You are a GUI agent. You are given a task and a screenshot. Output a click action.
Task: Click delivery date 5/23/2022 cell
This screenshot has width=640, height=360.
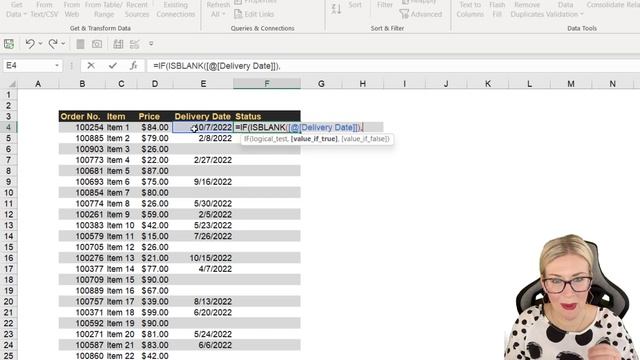(x=203, y=225)
